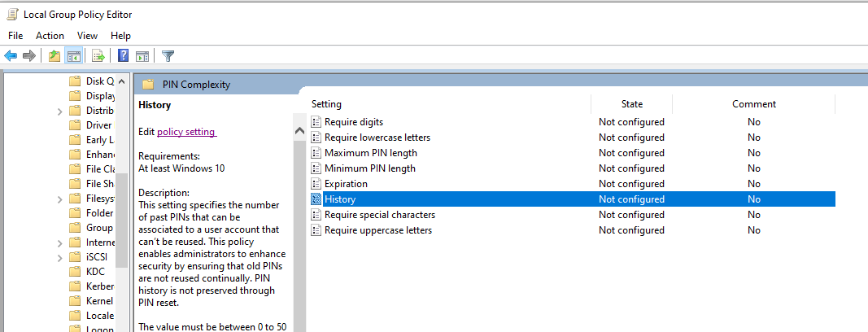The width and height of the screenshot is (868, 332).
Task: Click the Filter funnel toolbar icon
Action: click(x=168, y=55)
